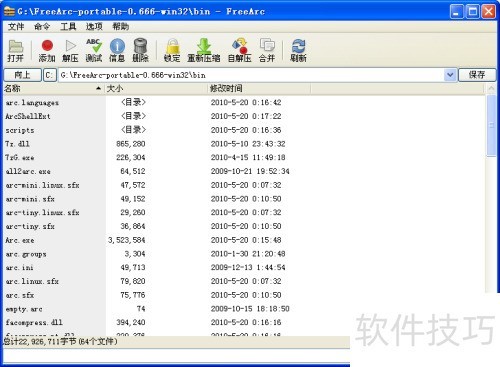Image resolution: width=500 pixels, height=367 pixels.
Task: Click the status bar total bytes text
Action: click(x=60, y=341)
